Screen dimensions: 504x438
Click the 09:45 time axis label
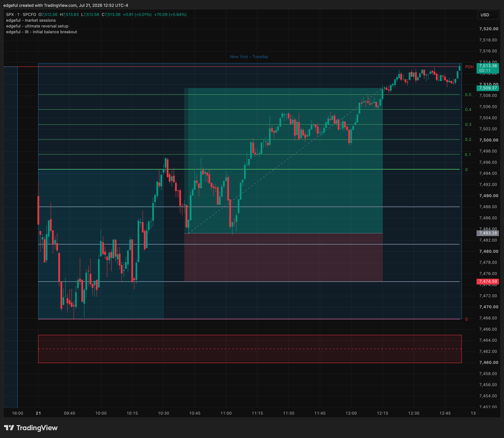[x=70, y=413]
